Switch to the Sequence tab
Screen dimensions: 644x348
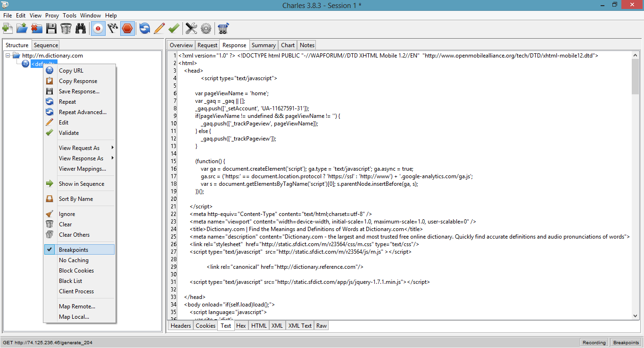coord(46,45)
